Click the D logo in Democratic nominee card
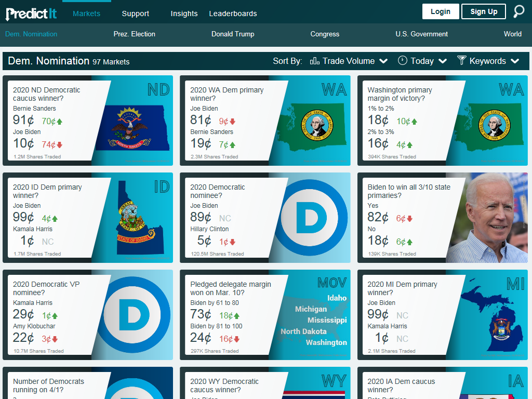The height and width of the screenshot is (399, 532). coord(312,218)
